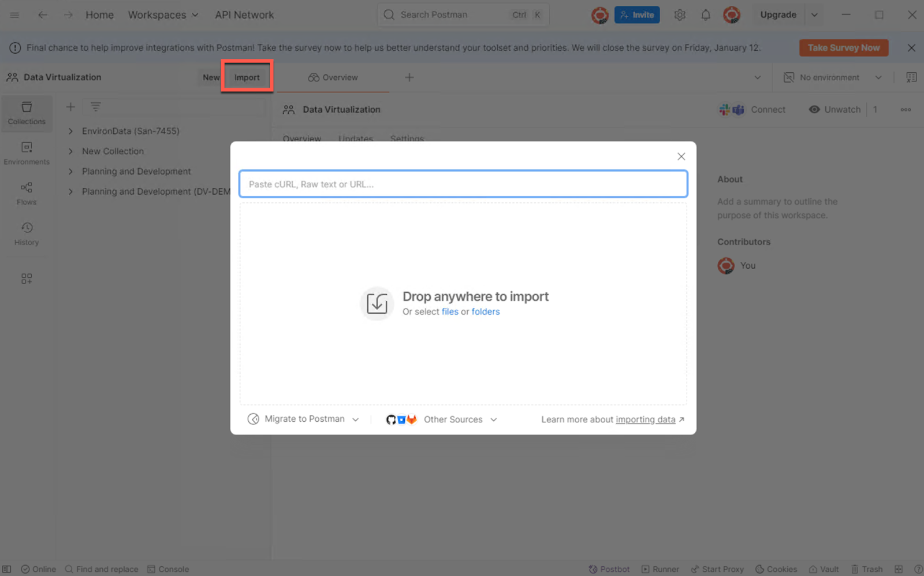Click Unwatch workspace eye button

coord(834,110)
